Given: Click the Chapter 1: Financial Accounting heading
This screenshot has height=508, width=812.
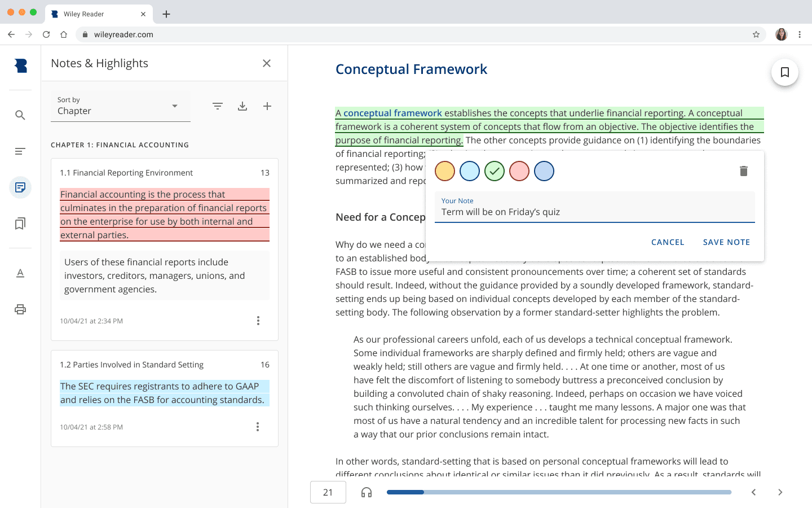Looking at the screenshot, I should [120, 145].
